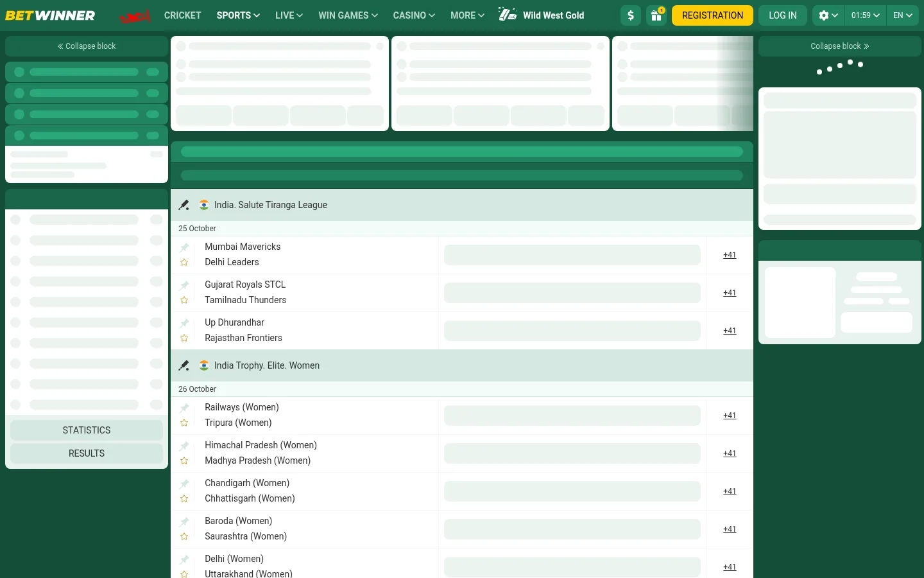Select CRICKET in the top navigation

(x=183, y=15)
